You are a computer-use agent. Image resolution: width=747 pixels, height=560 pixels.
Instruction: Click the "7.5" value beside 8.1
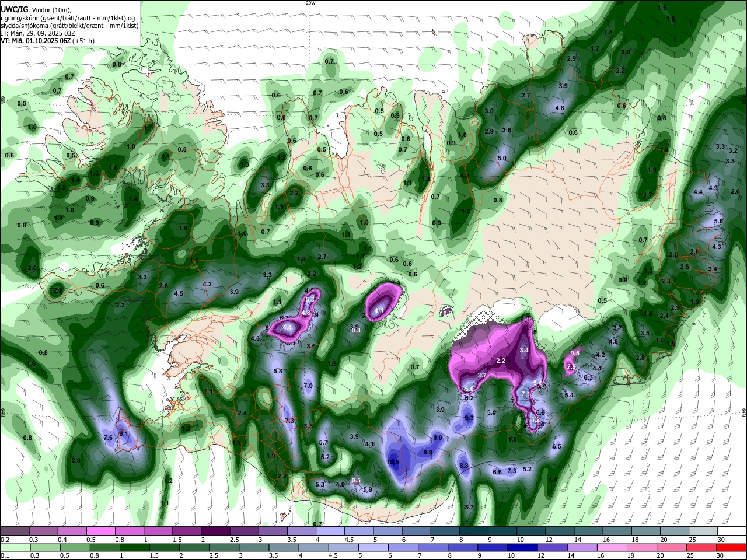108,437
